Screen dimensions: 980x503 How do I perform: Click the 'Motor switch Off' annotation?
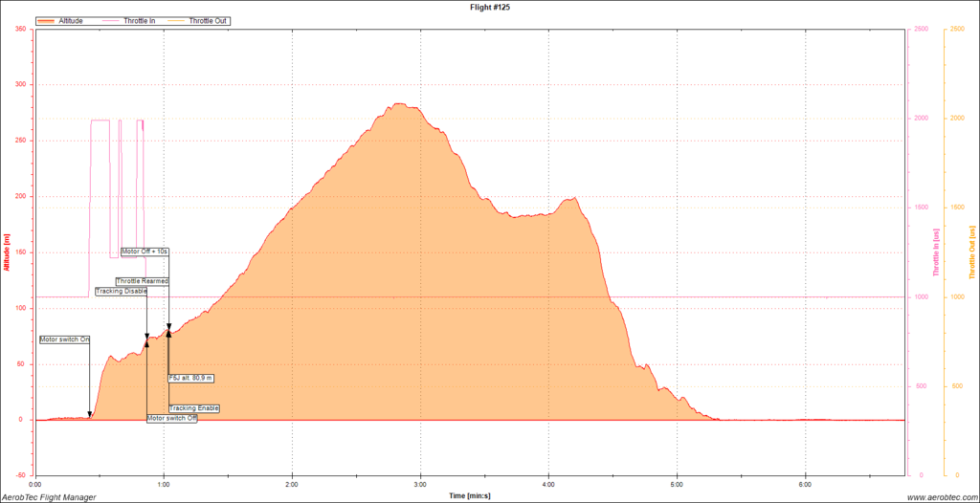(x=172, y=419)
